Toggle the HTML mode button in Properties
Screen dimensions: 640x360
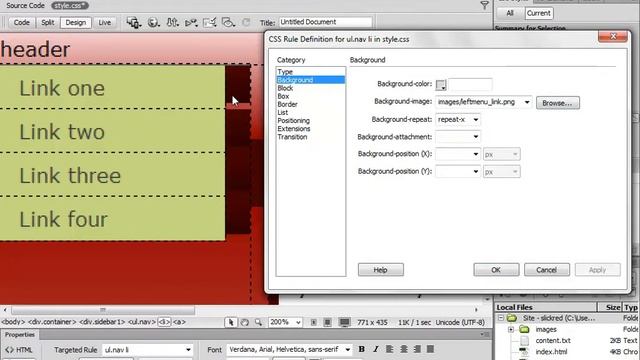19,350
